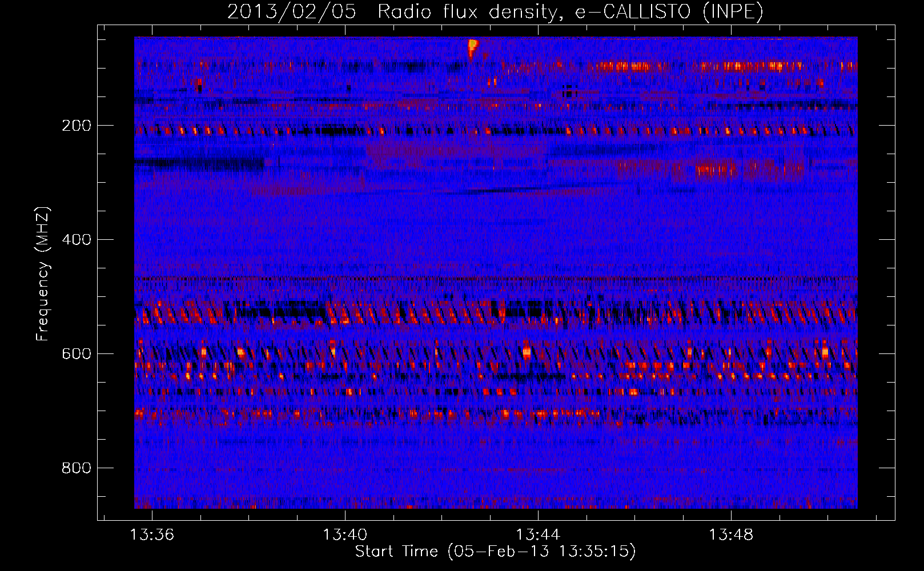Viewport: 924px width, 571px height.
Task: Click the 13:48 time tick label
Action: 731,535
